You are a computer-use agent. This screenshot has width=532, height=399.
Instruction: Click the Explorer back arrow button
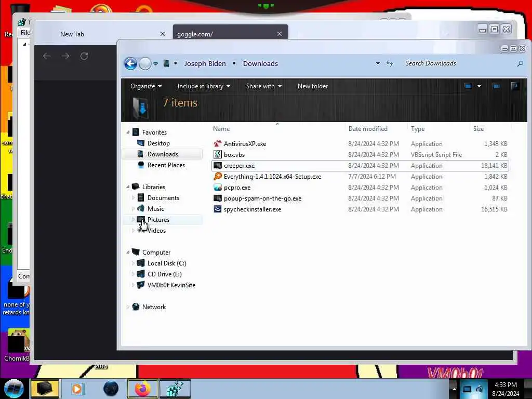[x=130, y=63]
